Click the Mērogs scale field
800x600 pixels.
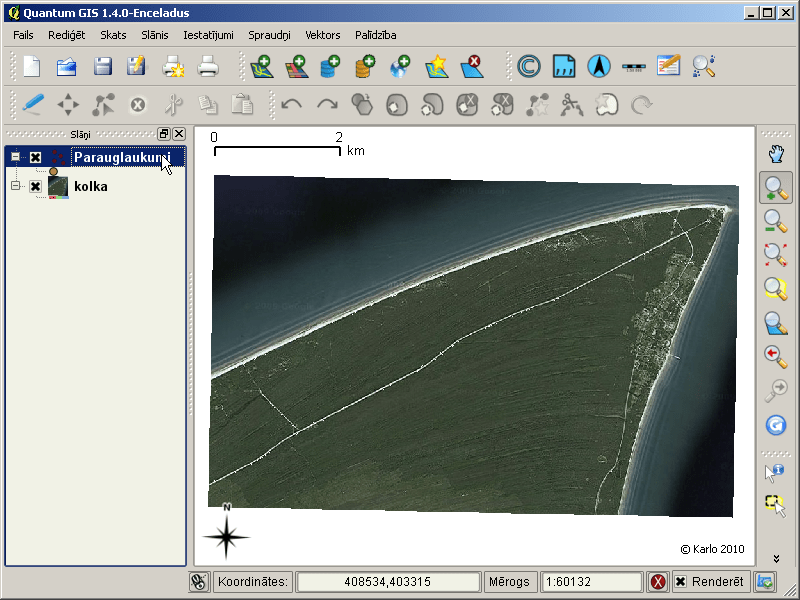[591, 582]
